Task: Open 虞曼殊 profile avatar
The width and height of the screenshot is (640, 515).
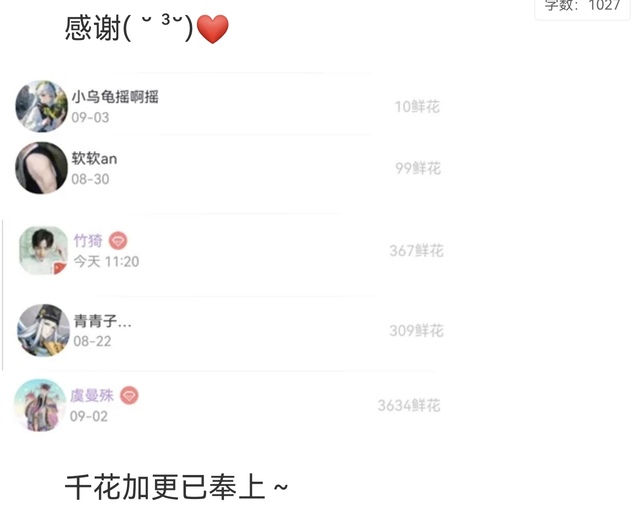Action: pos(40,405)
